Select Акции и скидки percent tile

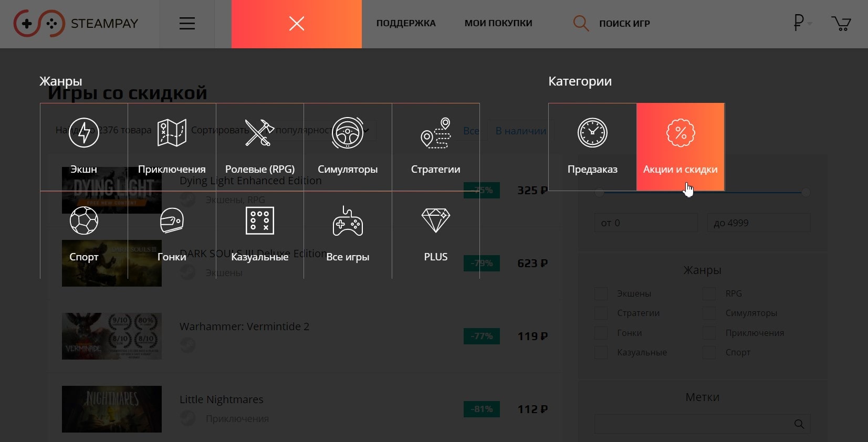point(681,147)
